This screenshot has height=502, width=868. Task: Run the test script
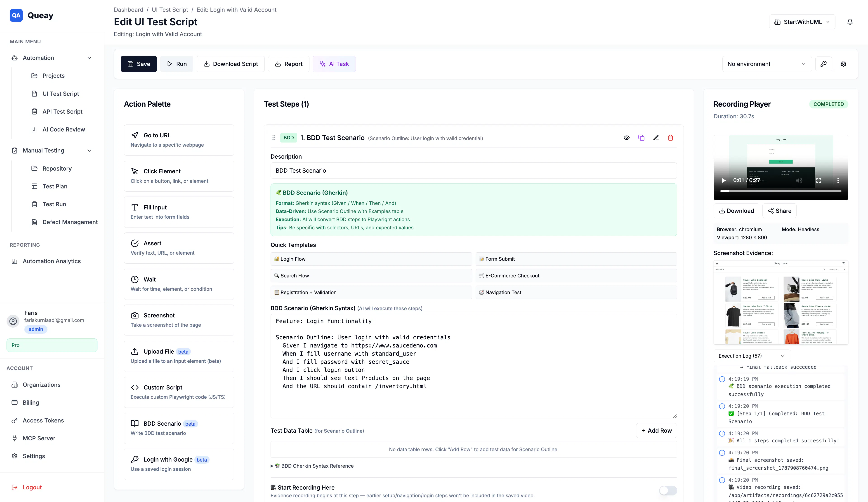click(x=177, y=64)
